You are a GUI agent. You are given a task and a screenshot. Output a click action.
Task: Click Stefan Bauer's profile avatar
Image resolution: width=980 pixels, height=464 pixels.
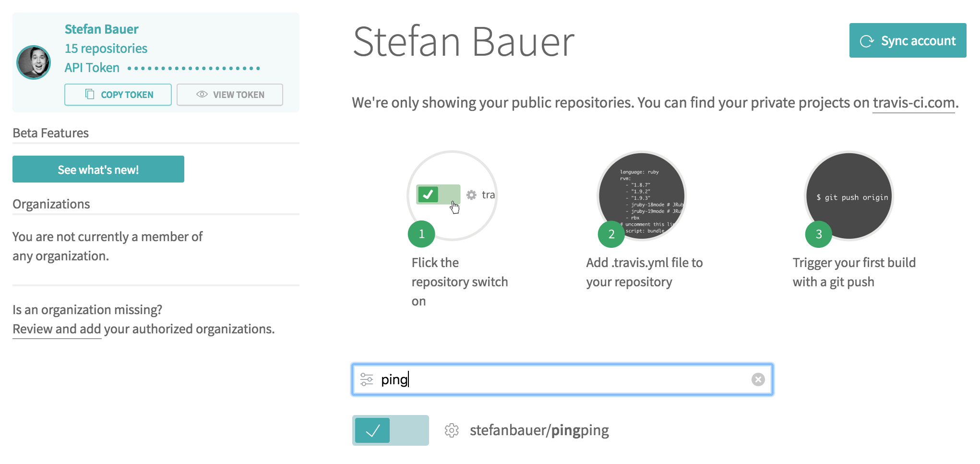(34, 62)
